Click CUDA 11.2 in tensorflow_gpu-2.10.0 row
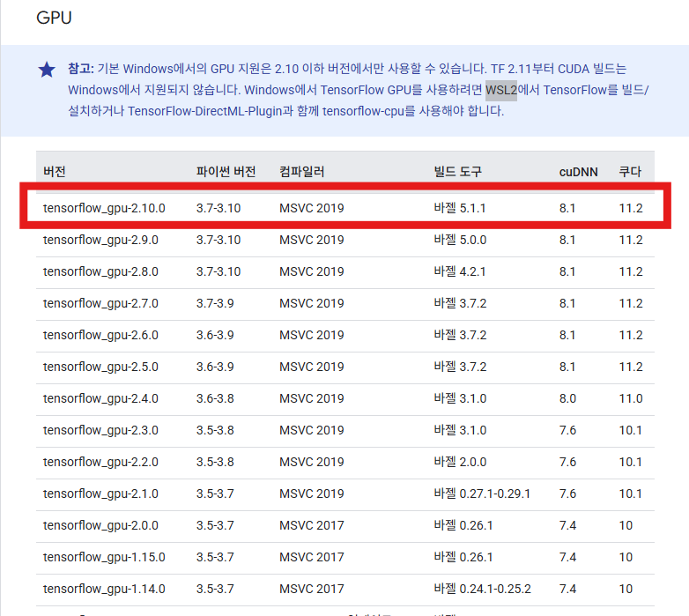 click(x=631, y=208)
